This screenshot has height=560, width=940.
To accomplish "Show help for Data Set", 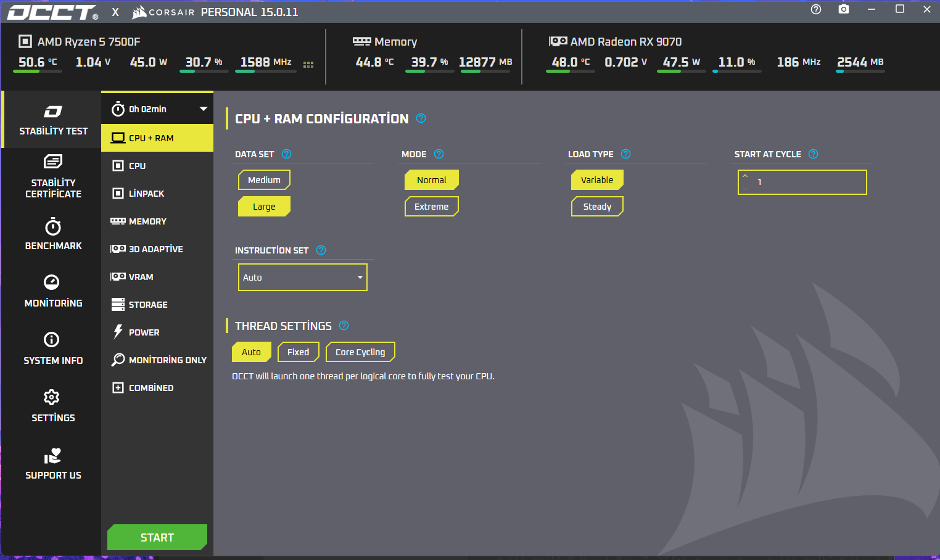I will [x=286, y=154].
